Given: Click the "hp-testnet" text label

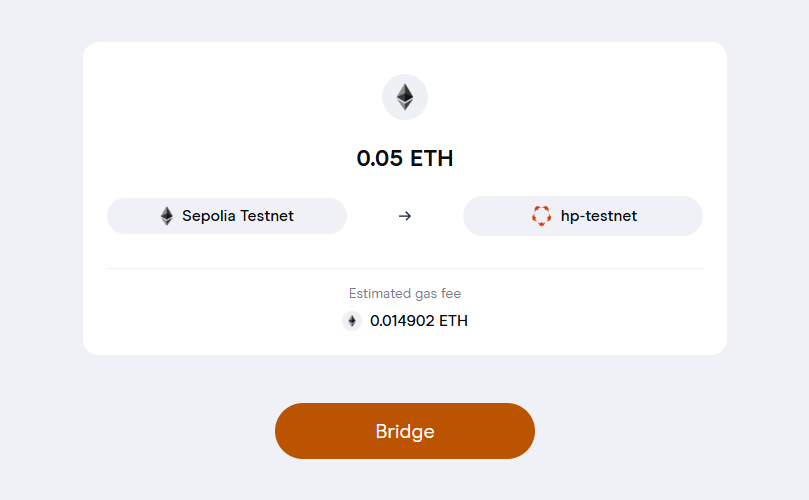Looking at the screenshot, I should pos(599,216).
